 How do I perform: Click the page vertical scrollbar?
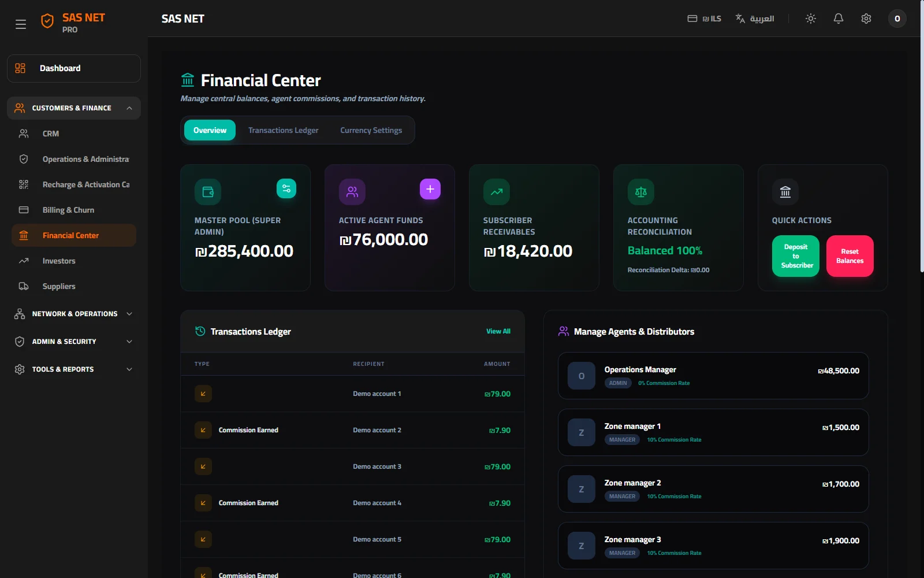921,136
